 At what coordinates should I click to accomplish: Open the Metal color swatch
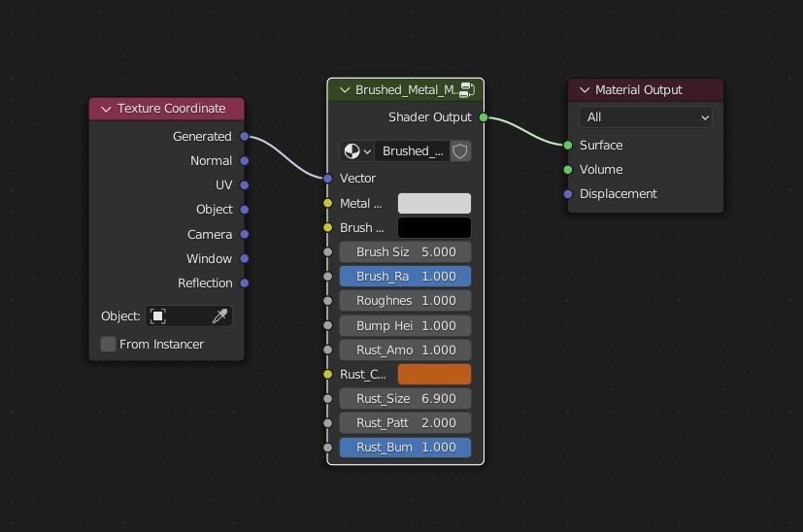coord(434,203)
